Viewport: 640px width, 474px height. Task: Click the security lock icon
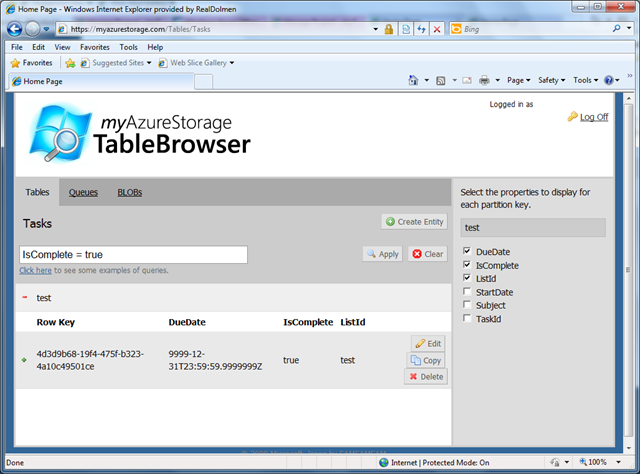389,29
